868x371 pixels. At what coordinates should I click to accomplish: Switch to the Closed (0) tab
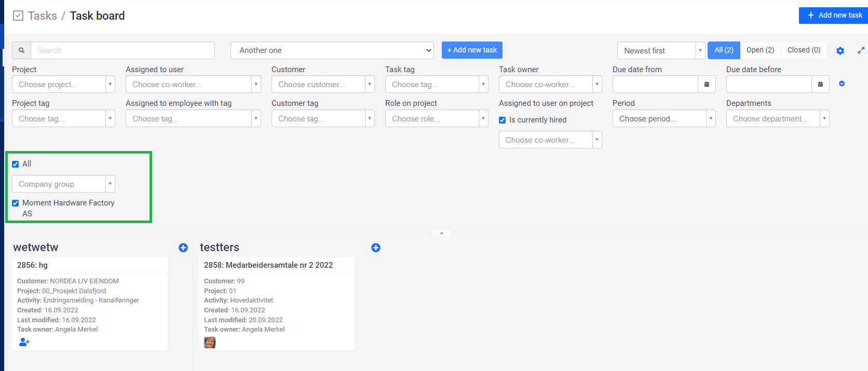[x=803, y=50]
